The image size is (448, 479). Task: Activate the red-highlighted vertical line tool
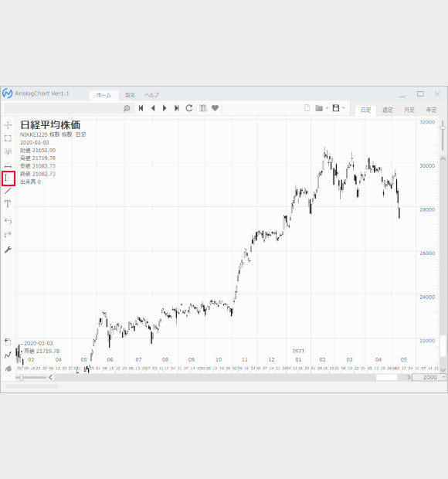coord(8,178)
